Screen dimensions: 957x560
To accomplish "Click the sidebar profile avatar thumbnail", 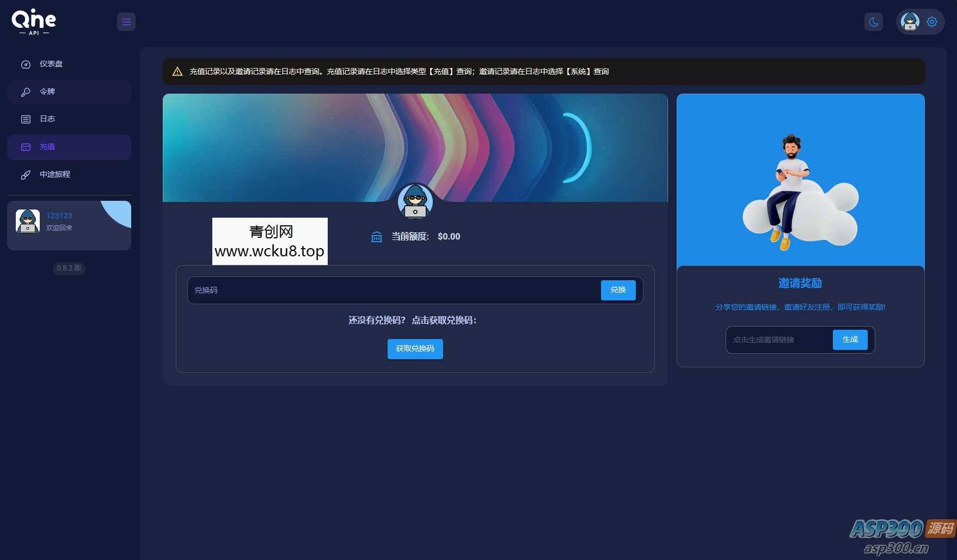I will (28, 221).
